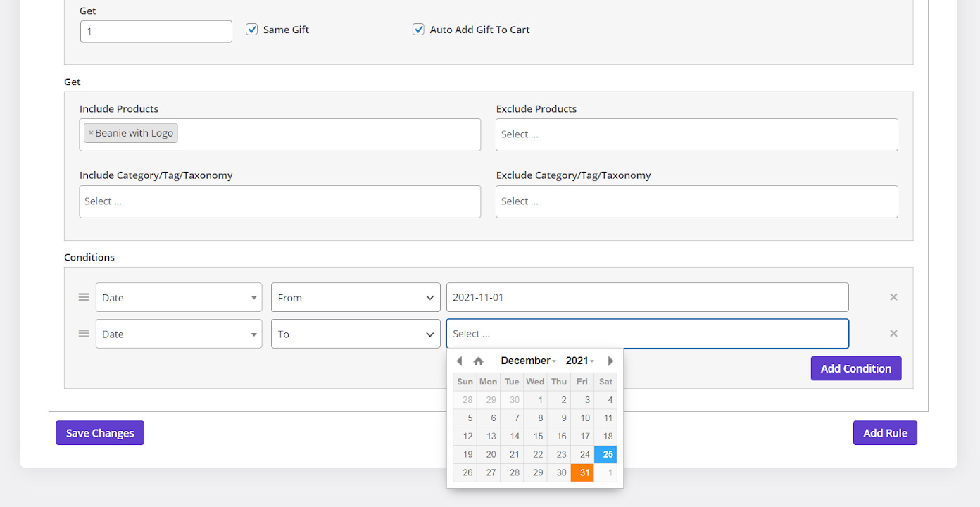The image size is (980, 507).
Task: Select December 10 in calendar
Action: click(582, 418)
